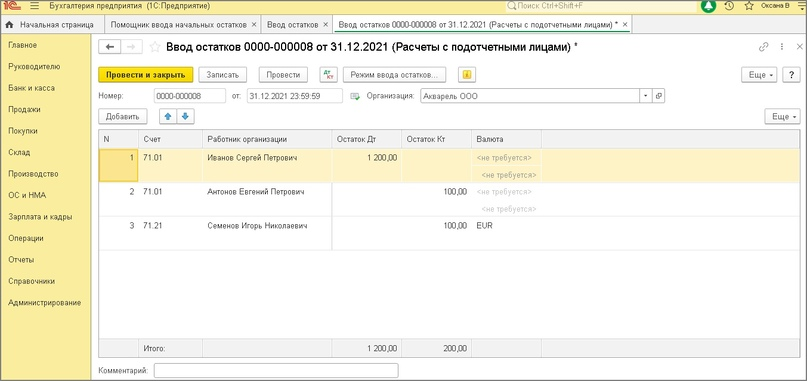Click Провести и закрыть button
The height and width of the screenshot is (381, 807).
146,75
